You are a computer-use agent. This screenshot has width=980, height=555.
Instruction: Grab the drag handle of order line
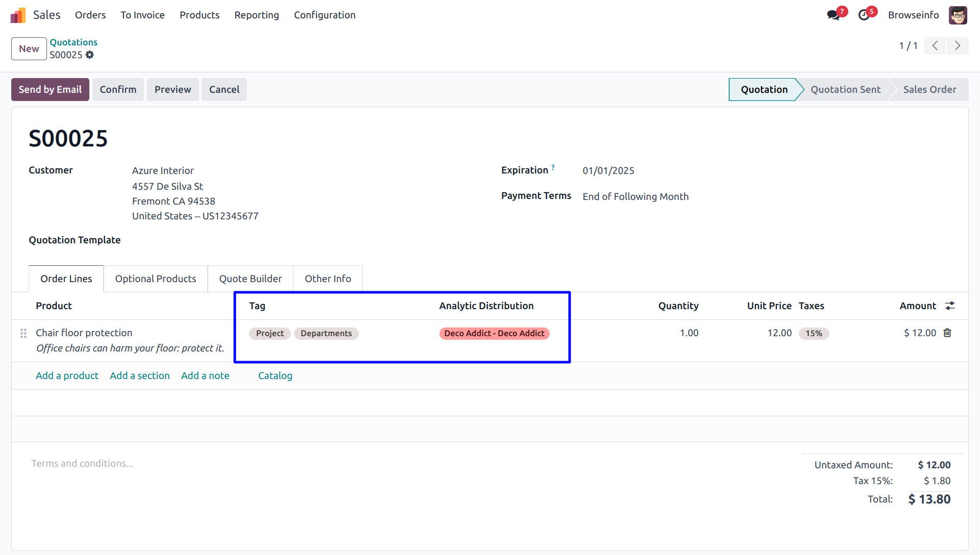click(x=23, y=333)
